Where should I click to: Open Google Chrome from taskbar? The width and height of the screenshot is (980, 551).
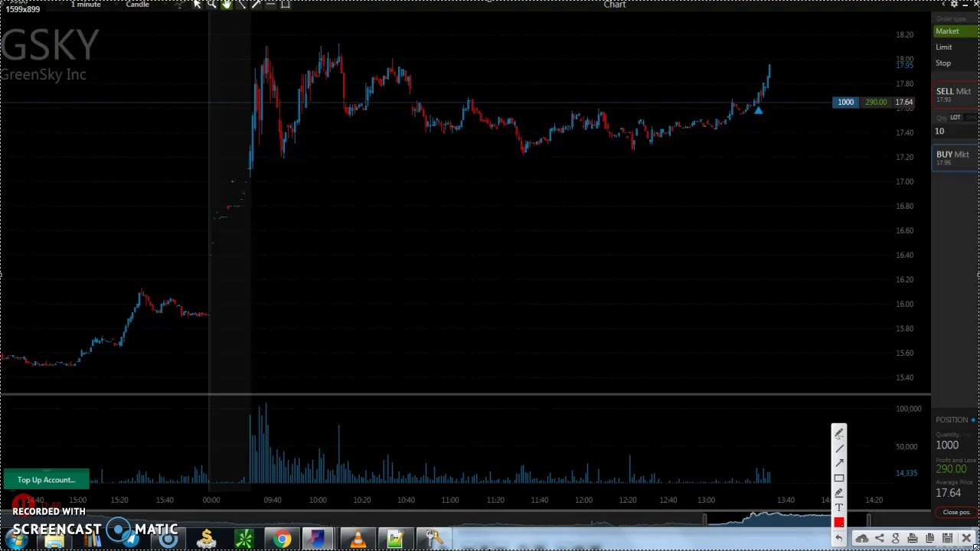click(283, 540)
